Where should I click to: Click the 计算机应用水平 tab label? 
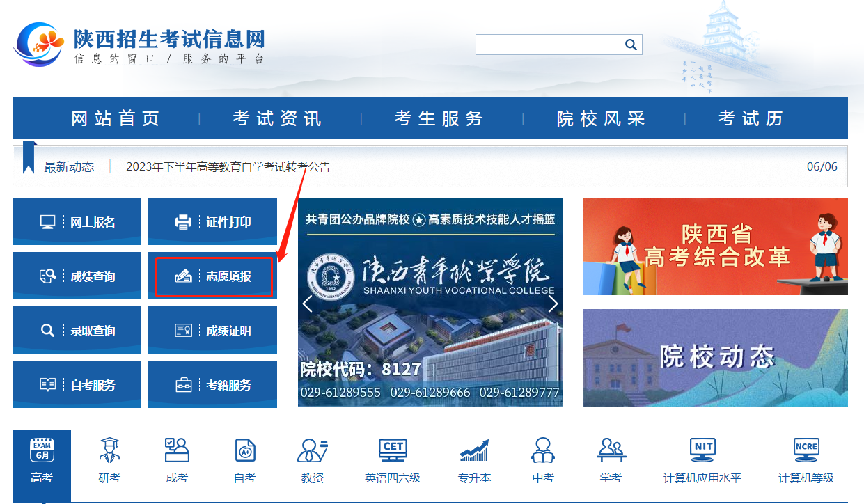coord(702,478)
